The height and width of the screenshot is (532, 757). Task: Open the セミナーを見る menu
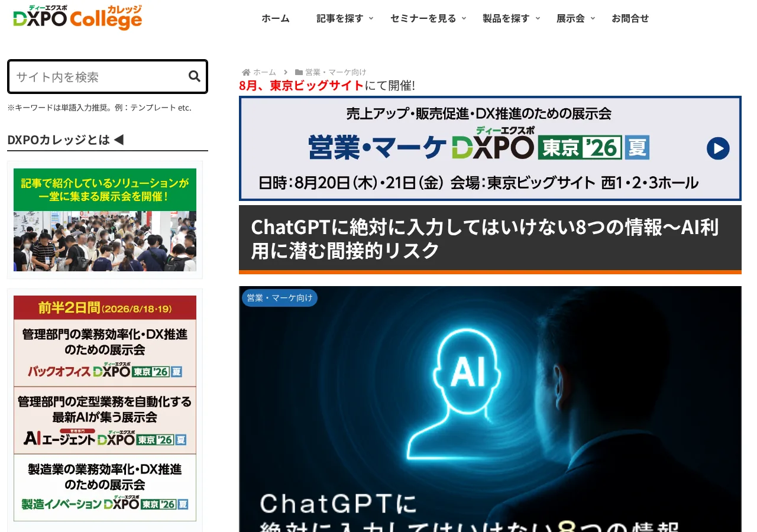pos(423,18)
